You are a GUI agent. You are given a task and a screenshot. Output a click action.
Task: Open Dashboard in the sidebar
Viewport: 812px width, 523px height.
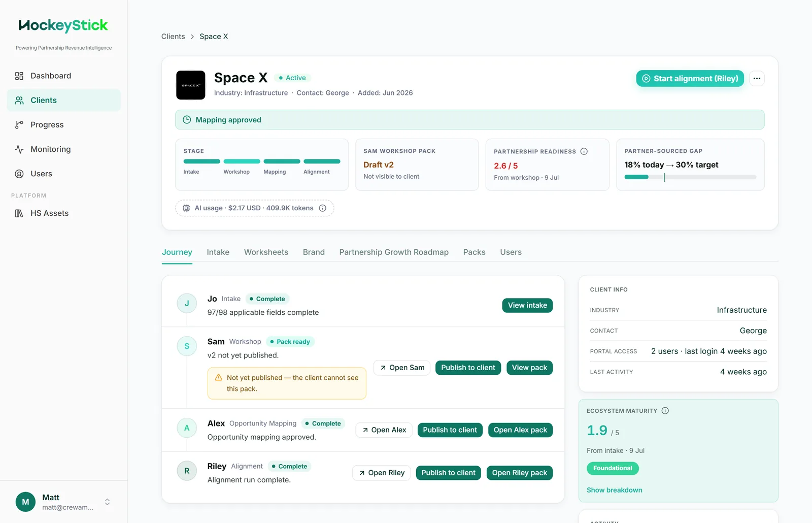point(64,76)
